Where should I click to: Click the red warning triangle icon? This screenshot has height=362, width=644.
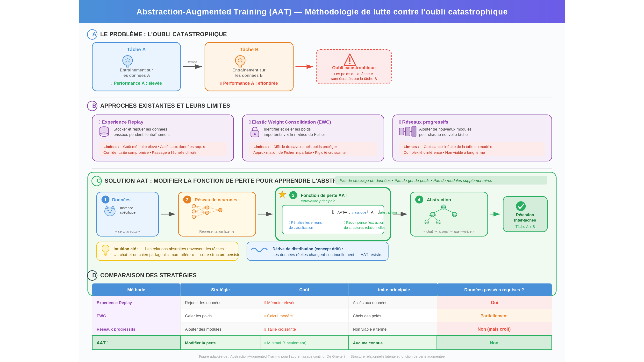click(350, 60)
